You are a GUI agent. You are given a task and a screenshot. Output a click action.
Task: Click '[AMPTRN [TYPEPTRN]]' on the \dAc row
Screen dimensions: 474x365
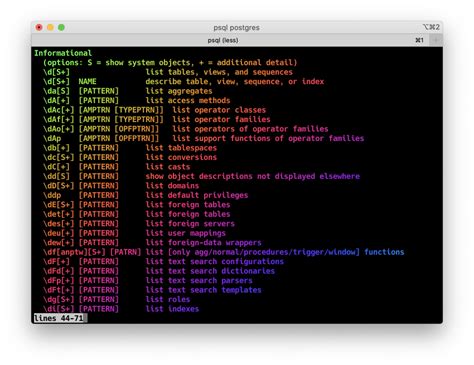tap(121, 110)
